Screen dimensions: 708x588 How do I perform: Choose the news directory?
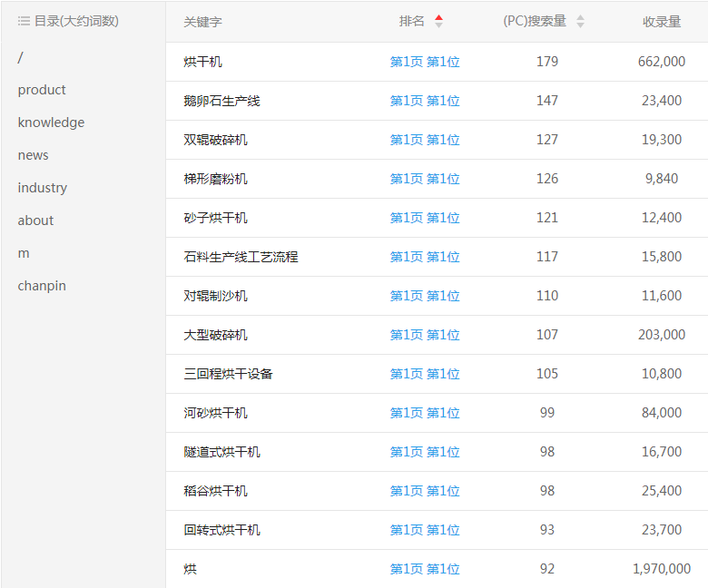[x=33, y=155]
